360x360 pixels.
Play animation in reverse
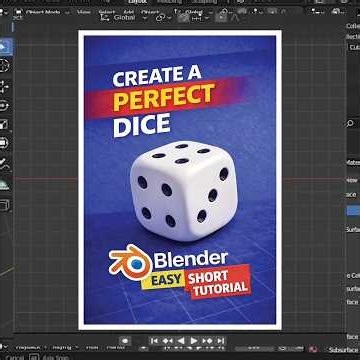tap(180, 341)
